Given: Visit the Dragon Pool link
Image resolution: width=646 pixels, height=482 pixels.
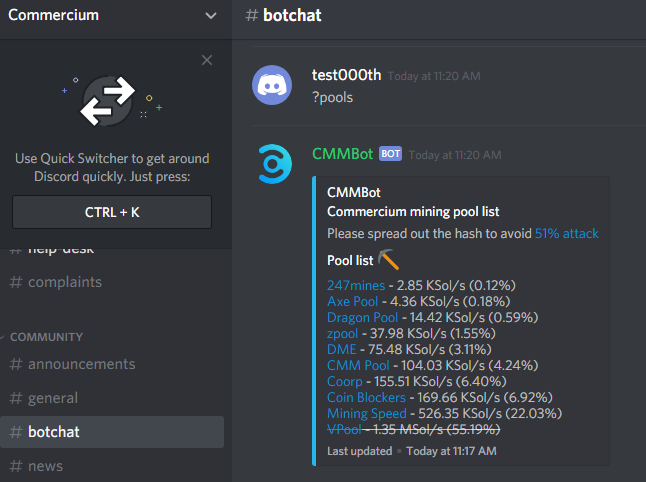Looking at the screenshot, I should click(363, 318).
